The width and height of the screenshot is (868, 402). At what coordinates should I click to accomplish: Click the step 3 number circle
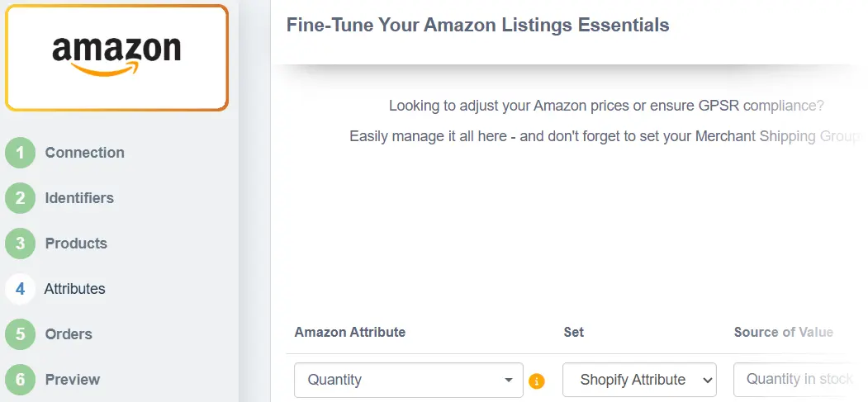click(21, 244)
